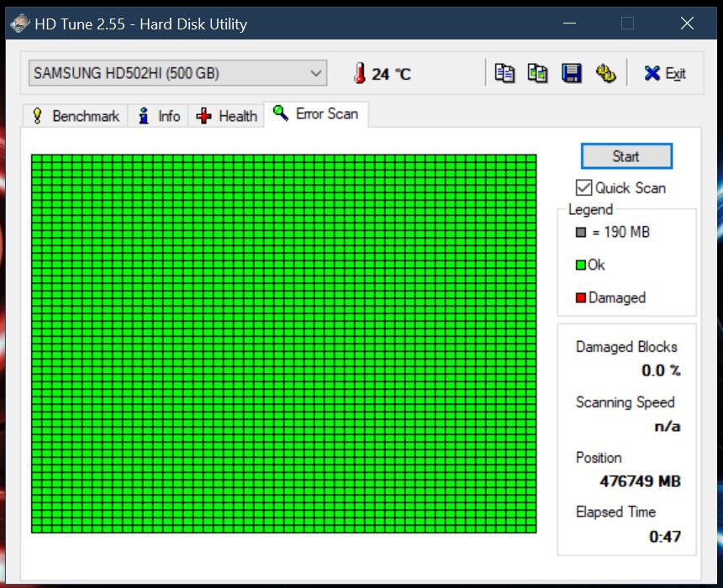Click the Legend group label
The height and width of the screenshot is (588, 723).
click(x=591, y=210)
